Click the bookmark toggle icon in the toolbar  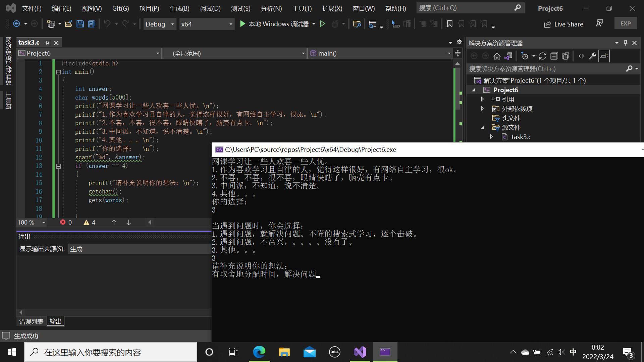pyautogui.click(x=450, y=24)
